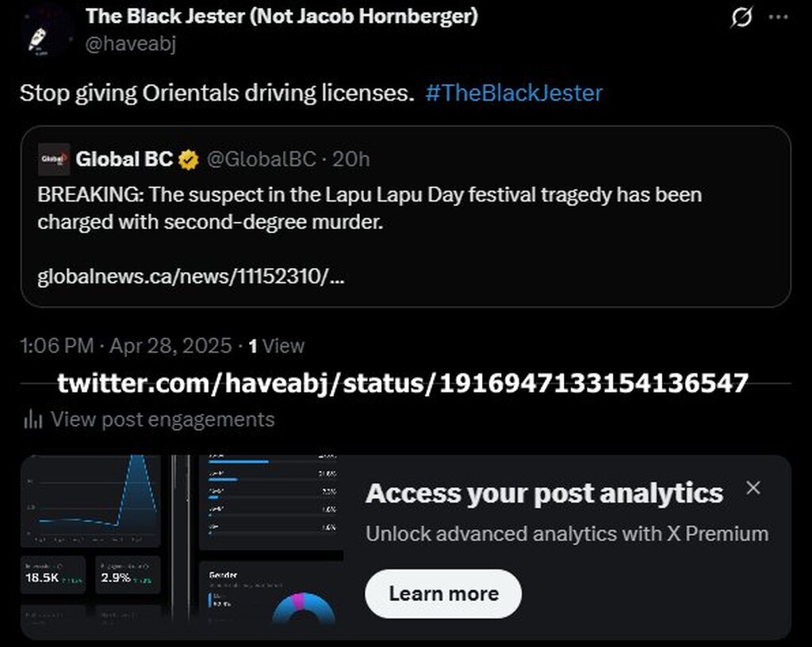Click the Global BC account name
812x647 pixels.
tap(124, 159)
